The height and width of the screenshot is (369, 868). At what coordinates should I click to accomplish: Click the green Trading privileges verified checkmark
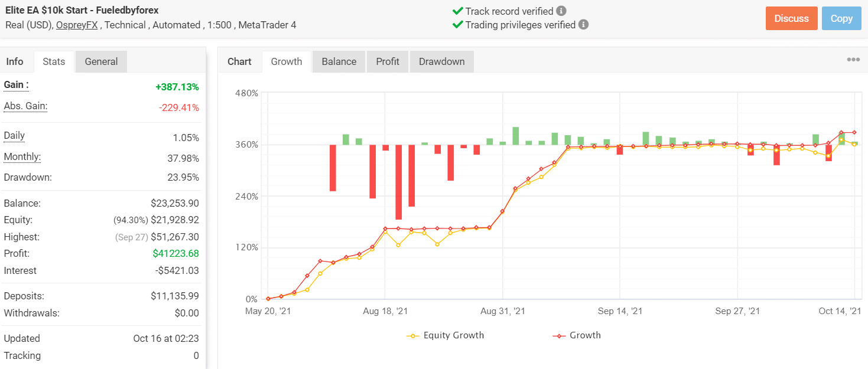coord(458,25)
